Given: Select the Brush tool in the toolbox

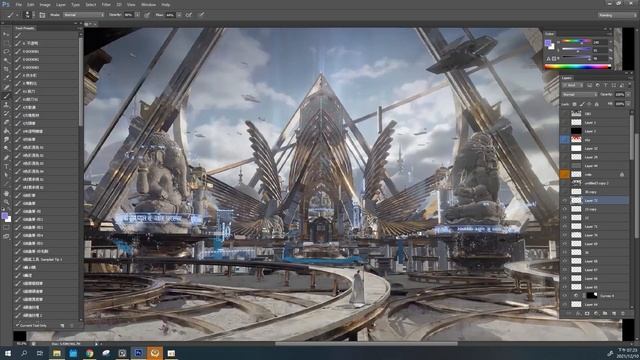Looking at the screenshot, I should point(6,96).
